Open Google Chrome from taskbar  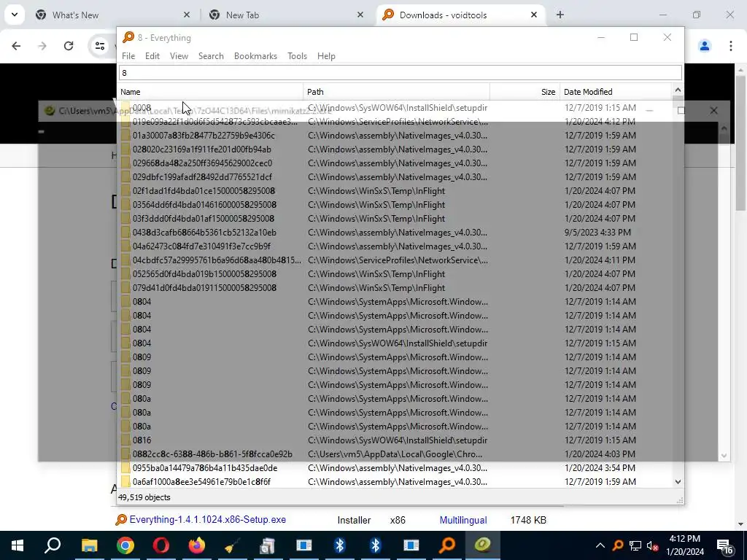click(125, 545)
